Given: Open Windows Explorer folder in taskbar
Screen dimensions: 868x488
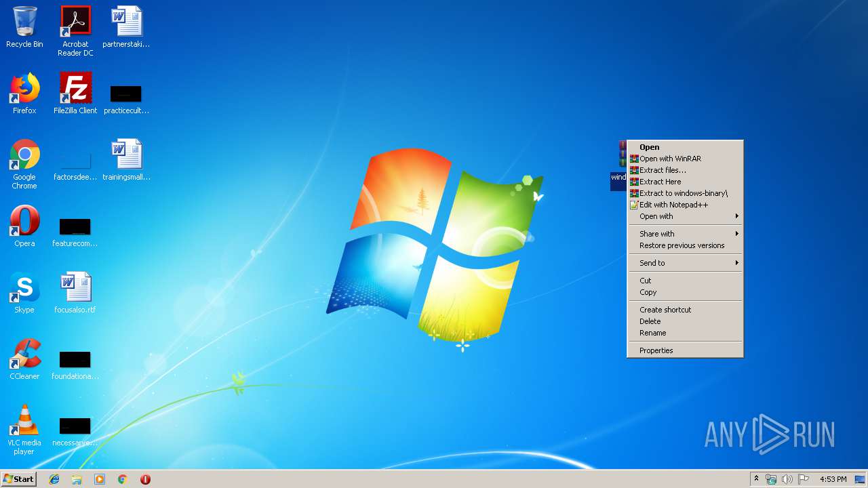Looking at the screenshot, I should click(77, 479).
